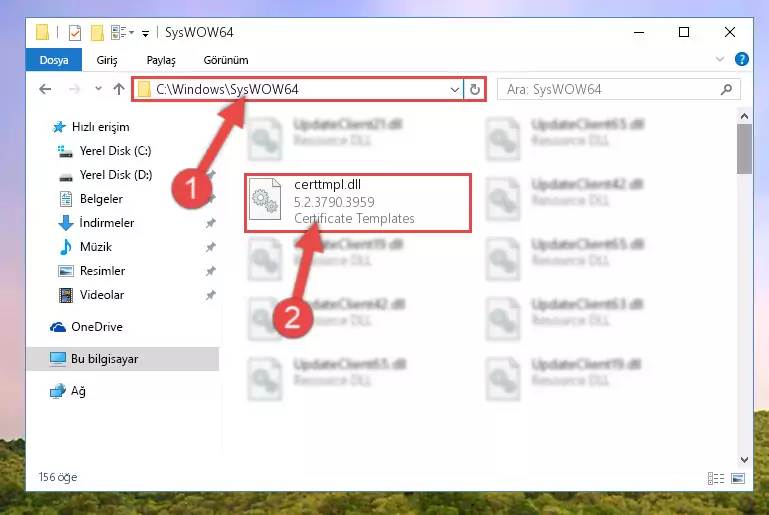The width and height of the screenshot is (769, 515).
Task: Click the pin icon next to Müzik
Action: pyautogui.click(x=210, y=247)
